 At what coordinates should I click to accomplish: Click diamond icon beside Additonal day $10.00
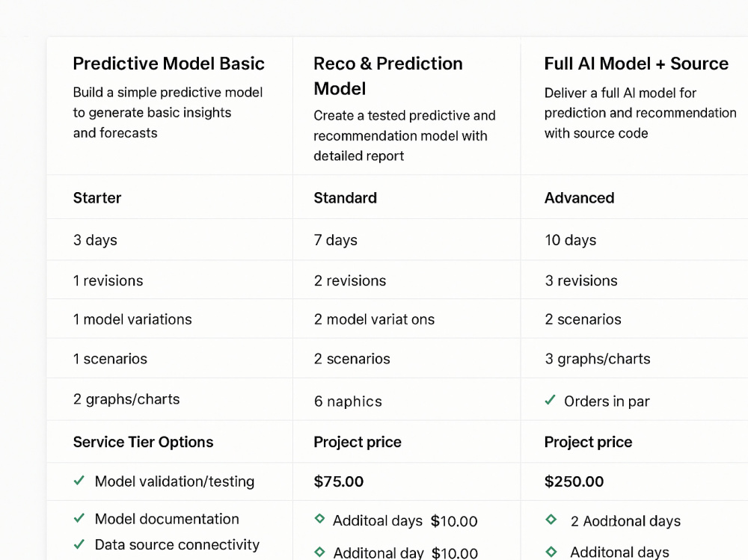[319, 552]
